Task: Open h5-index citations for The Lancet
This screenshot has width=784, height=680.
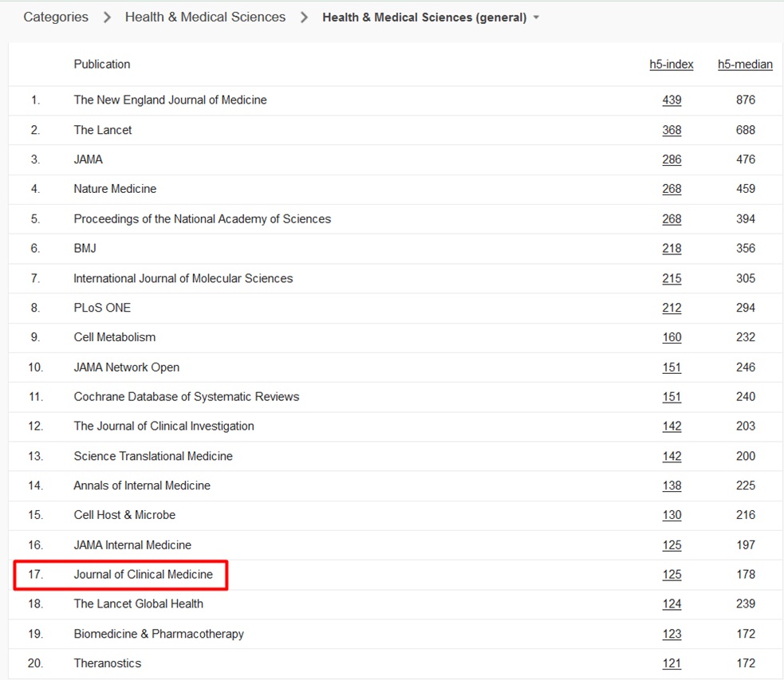Action: coord(672,130)
